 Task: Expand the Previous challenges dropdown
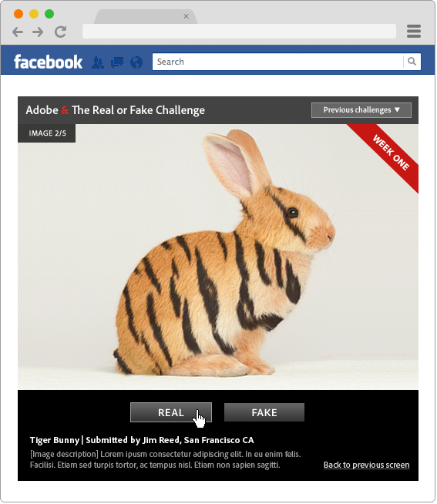361,110
